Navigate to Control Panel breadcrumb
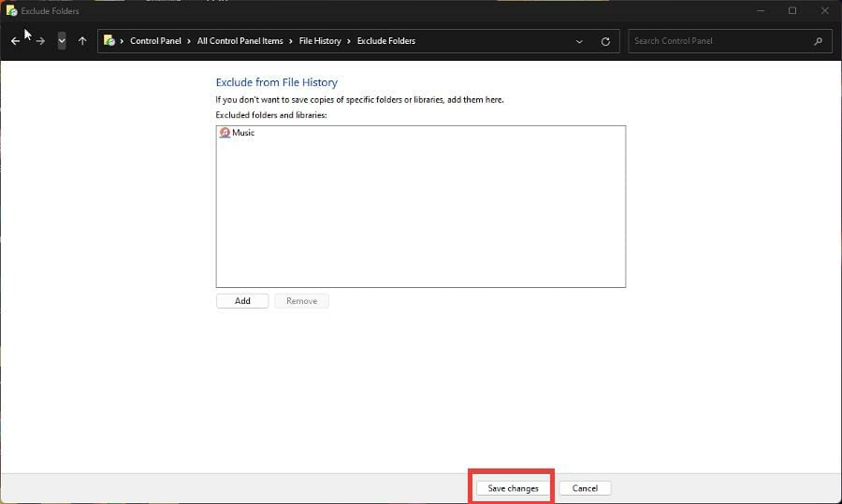The image size is (842, 504). click(155, 41)
